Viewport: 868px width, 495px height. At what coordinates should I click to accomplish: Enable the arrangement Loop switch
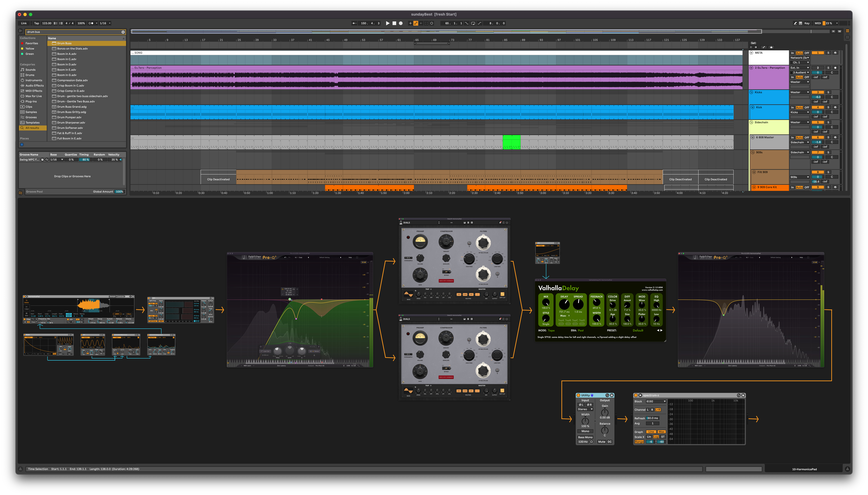tap(473, 23)
